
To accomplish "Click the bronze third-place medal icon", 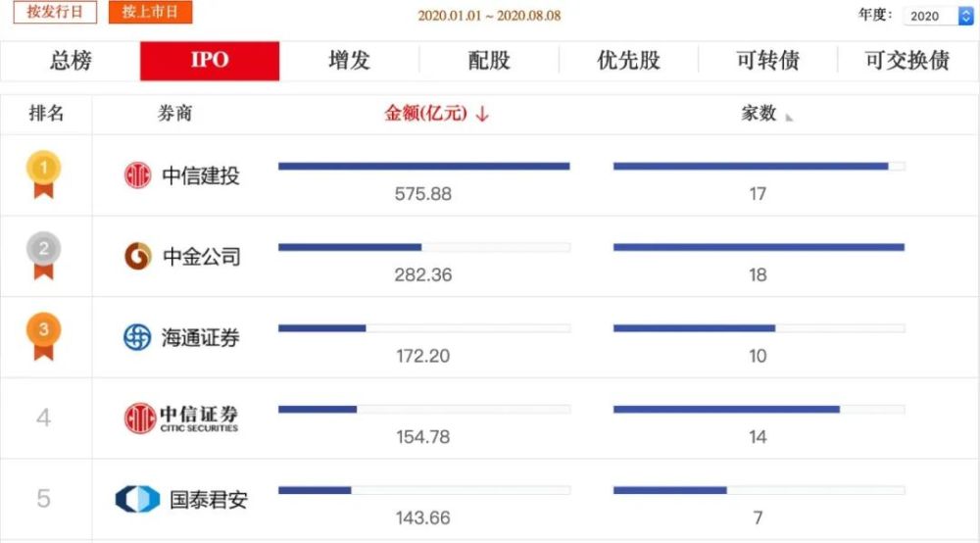I will click(44, 336).
